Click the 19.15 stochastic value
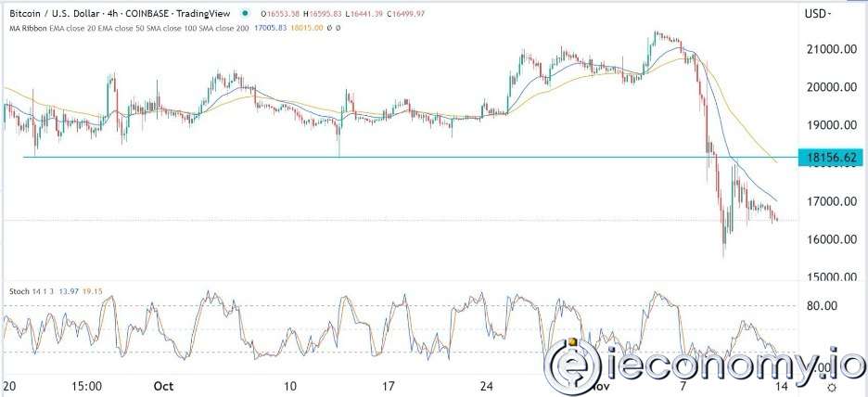This screenshot has width=868, height=397. [x=91, y=290]
